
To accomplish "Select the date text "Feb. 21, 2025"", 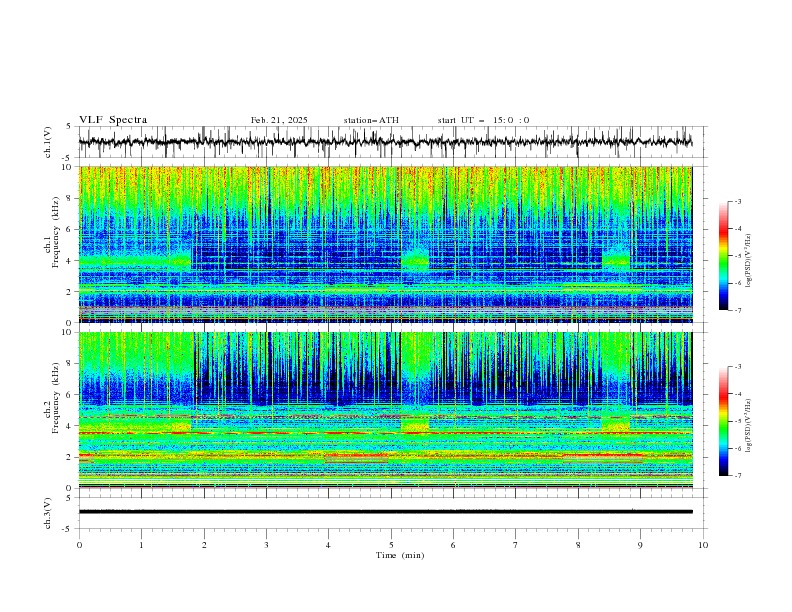I will 279,120.
